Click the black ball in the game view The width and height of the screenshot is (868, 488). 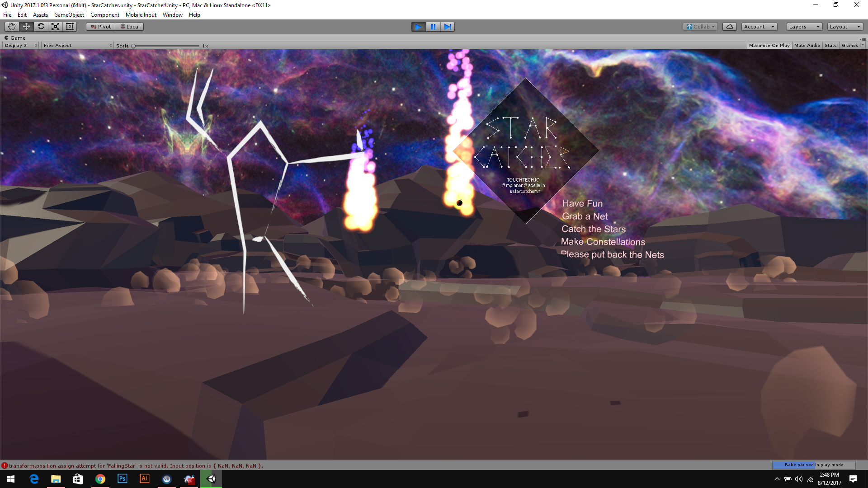459,203
